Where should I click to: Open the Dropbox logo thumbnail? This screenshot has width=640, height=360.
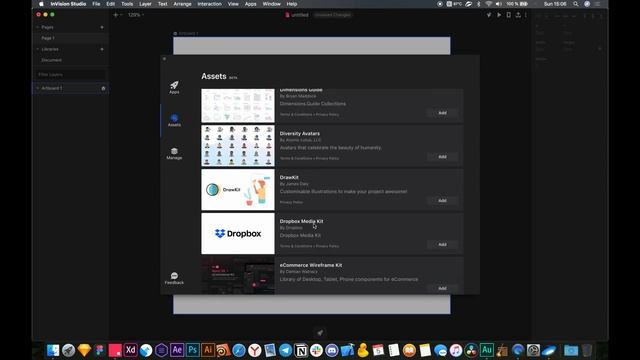[238, 233]
